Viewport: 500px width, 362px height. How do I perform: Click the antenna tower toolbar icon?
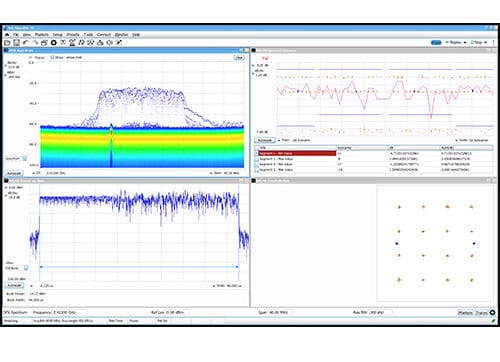coord(72,43)
